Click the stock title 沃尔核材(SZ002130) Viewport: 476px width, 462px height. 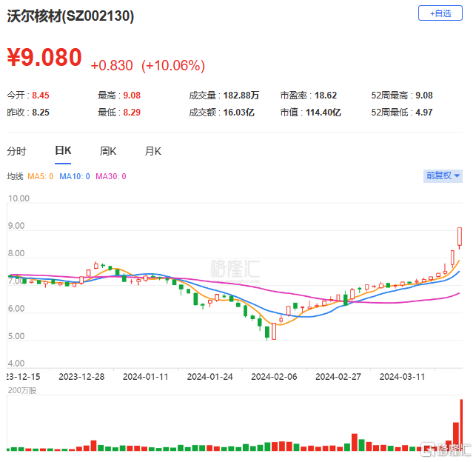click(x=70, y=16)
